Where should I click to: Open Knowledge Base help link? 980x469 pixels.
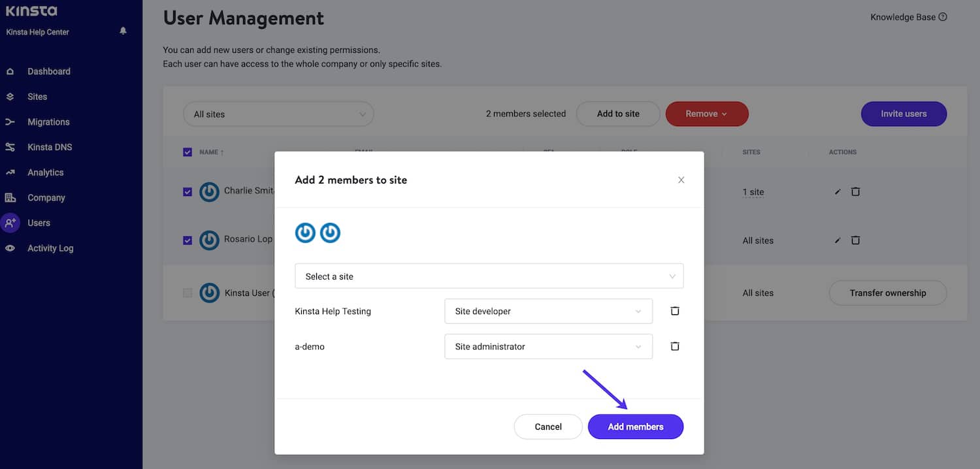(x=908, y=17)
